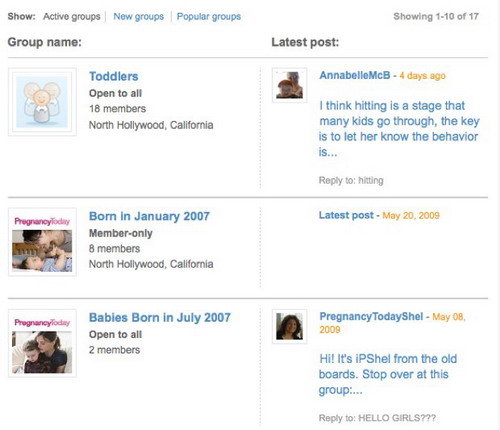The width and height of the screenshot is (500, 430).
Task: Open the Born in January 2007 group link
Action: click(149, 216)
